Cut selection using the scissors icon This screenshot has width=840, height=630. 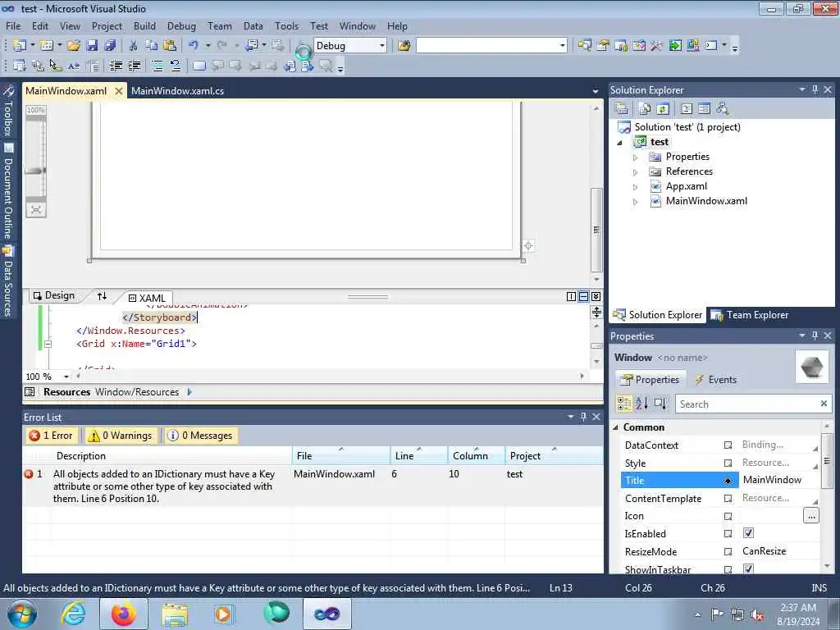[133, 46]
